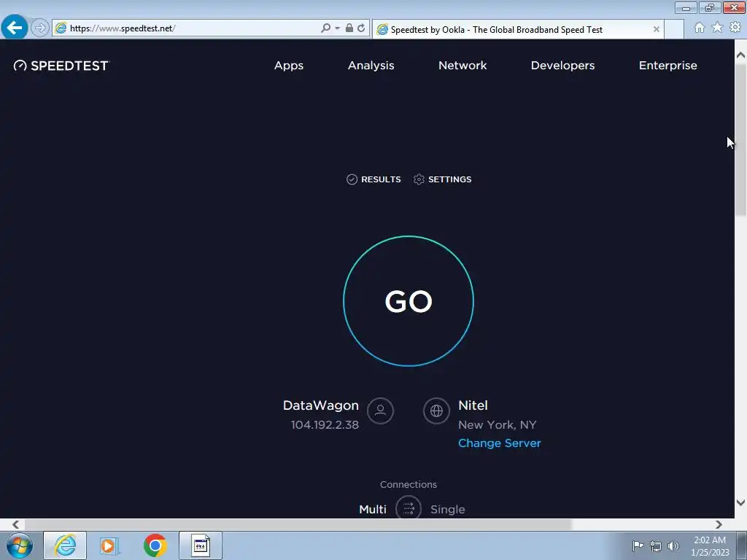
Task: Click the volume speaker tray icon
Action: (x=673, y=546)
